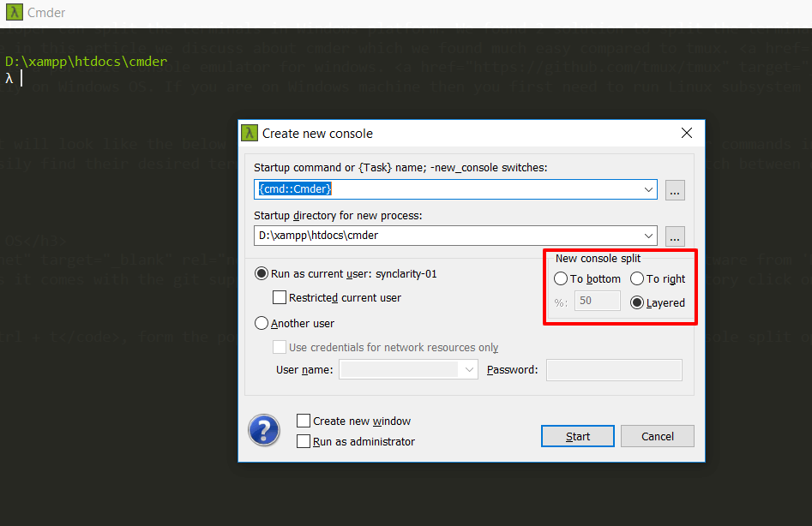Click the Cancel button

658,436
